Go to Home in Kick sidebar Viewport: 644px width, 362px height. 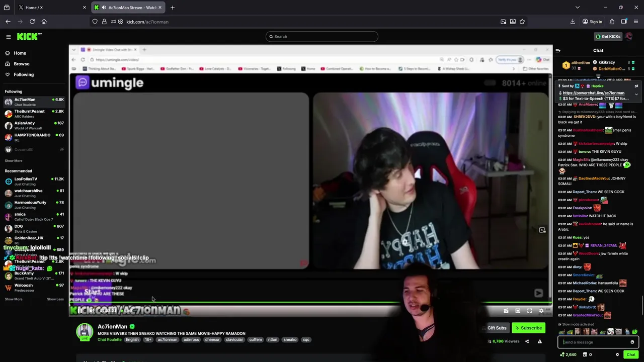click(34, 53)
